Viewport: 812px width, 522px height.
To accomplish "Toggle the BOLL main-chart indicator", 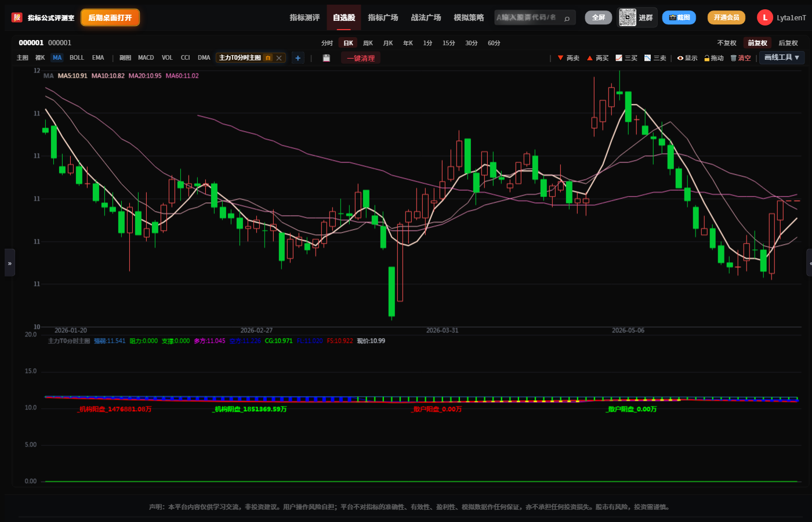I will pyautogui.click(x=77, y=57).
